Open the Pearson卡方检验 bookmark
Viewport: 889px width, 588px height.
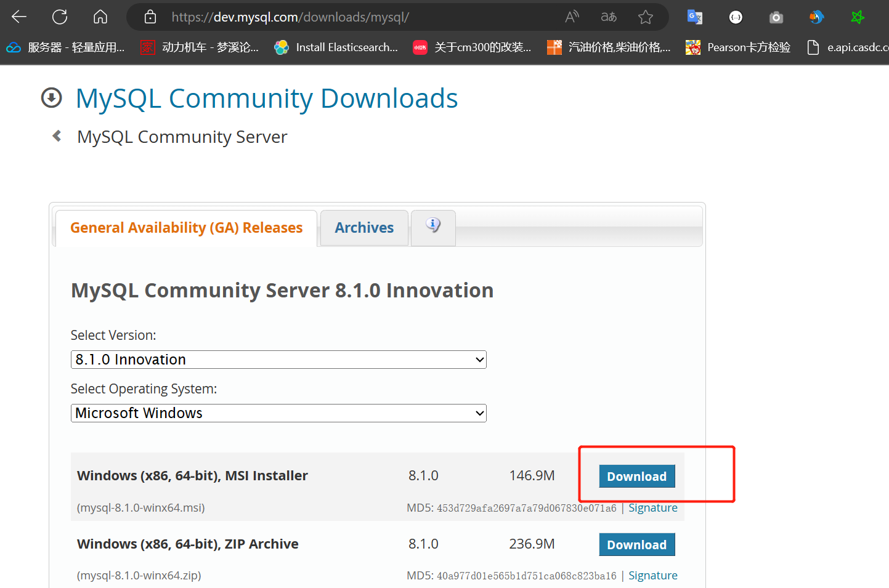point(738,47)
